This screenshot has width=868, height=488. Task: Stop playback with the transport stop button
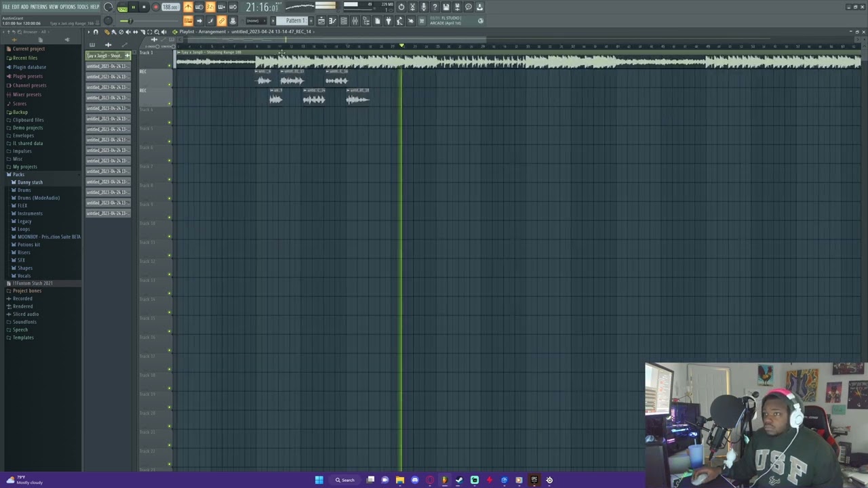(144, 7)
